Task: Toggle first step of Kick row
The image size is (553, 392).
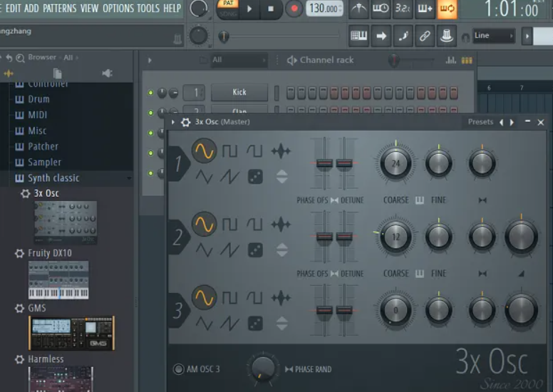Action: (290, 93)
